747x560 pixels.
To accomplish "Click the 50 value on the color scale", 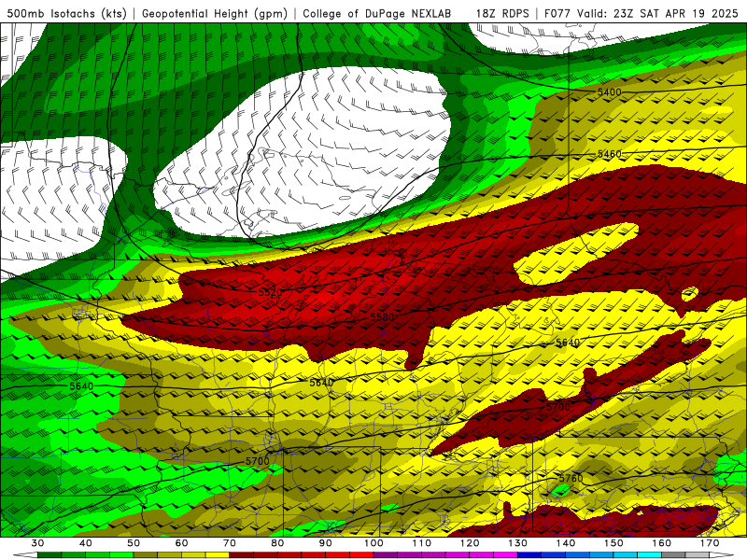I will pos(134,543).
